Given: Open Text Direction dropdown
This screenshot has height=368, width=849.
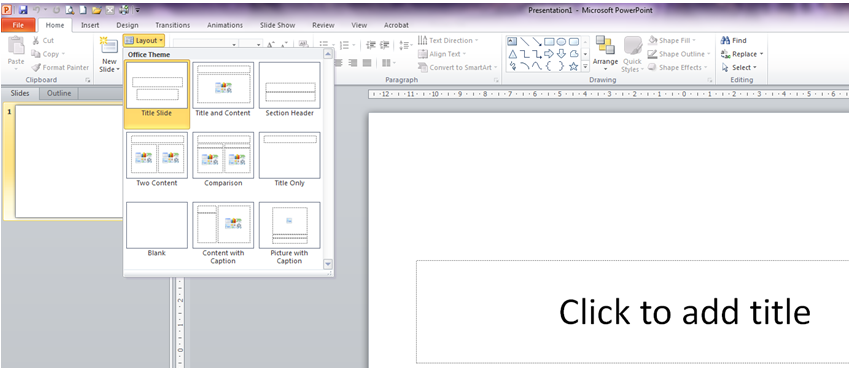Looking at the screenshot, I should click(448, 41).
